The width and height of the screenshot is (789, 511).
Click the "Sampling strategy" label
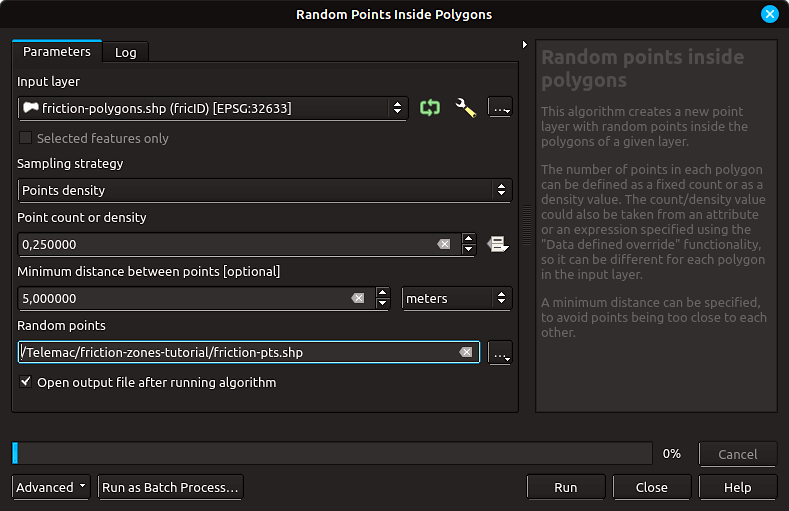click(x=70, y=163)
